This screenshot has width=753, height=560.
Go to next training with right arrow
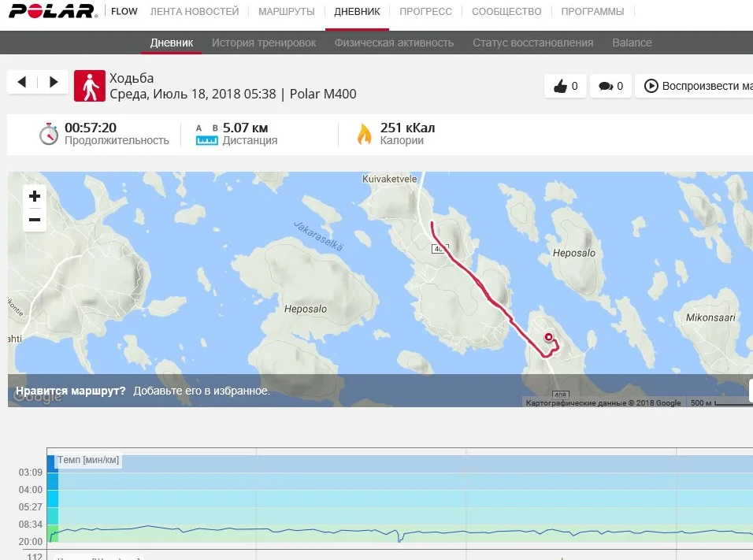click(53, 82)
